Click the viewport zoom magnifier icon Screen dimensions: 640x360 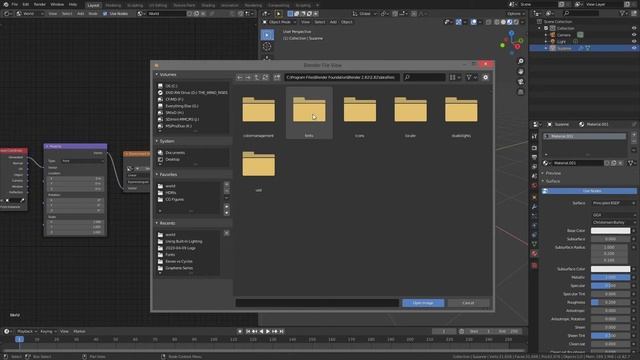point(521,61)
